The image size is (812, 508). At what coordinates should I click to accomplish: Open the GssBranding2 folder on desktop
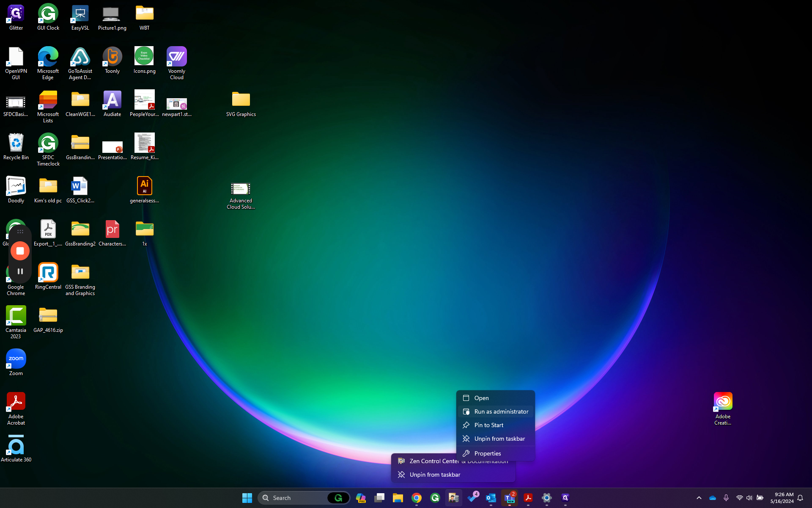[x=80, y=233]
